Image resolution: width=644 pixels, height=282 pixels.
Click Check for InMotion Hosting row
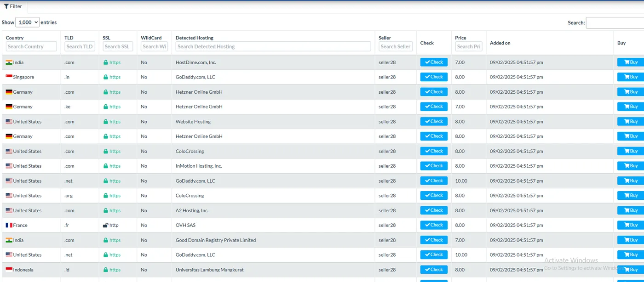434,166
